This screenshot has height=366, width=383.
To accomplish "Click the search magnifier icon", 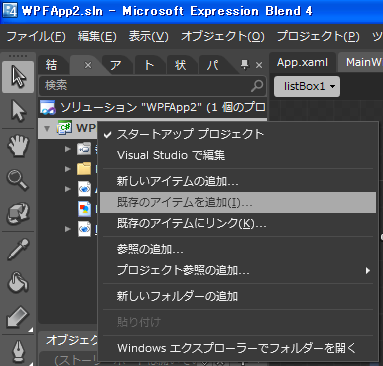I will (x=257, y=86).
